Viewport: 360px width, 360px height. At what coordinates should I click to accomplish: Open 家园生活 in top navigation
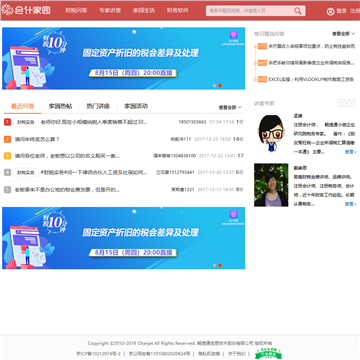pyautogui.click(x=144, y=10)
